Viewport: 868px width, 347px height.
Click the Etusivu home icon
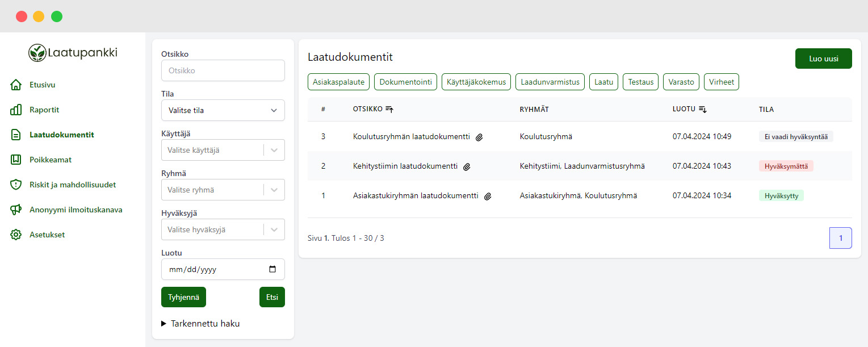point(16,85)
